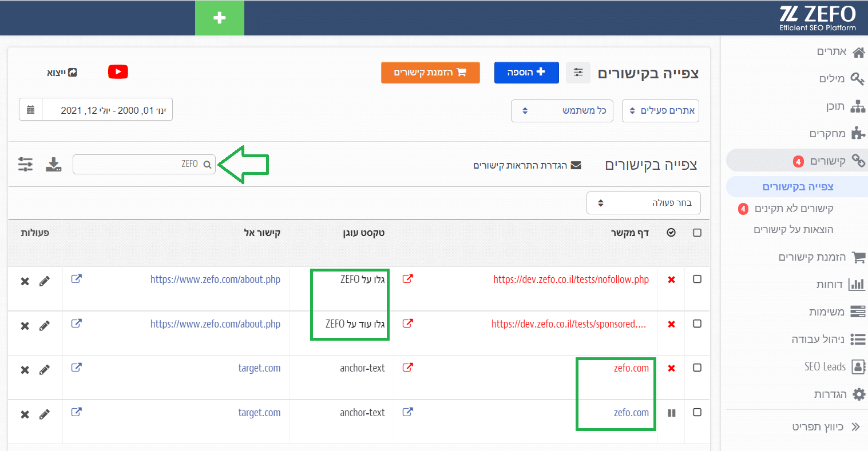Click the ZEFO logo
The image size is (868, 451).
tap(818, 18)
